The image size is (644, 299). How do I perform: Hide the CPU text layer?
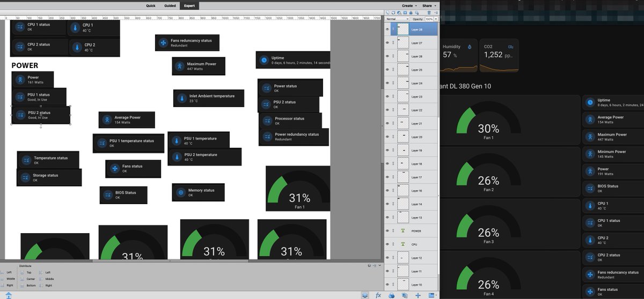point(388,244)
